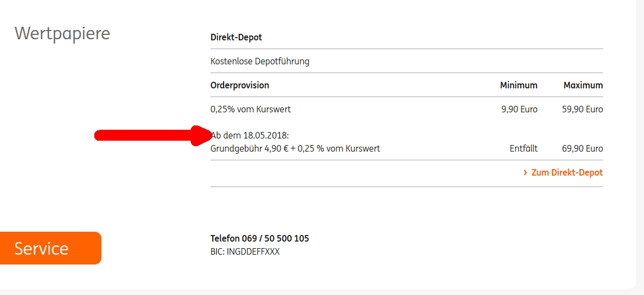Click the 9,90 Euro minimum value

tap(519, 109)
